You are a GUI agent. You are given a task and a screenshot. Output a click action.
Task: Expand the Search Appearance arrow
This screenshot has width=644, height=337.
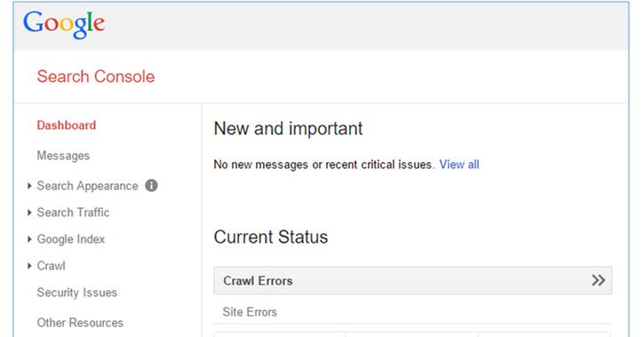29,186
